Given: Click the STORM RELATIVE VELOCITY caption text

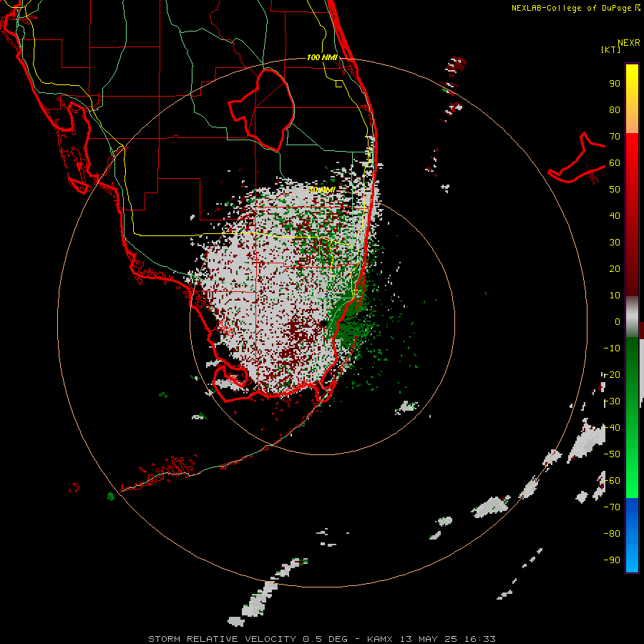Looking at the screenshot, I should 222,639.
